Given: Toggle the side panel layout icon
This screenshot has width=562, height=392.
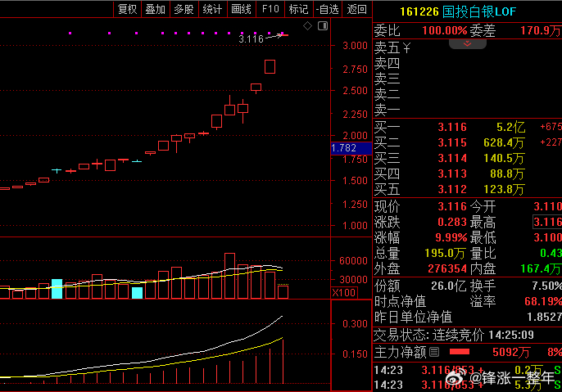Looking at the screenshot, I should pos(323,25).
